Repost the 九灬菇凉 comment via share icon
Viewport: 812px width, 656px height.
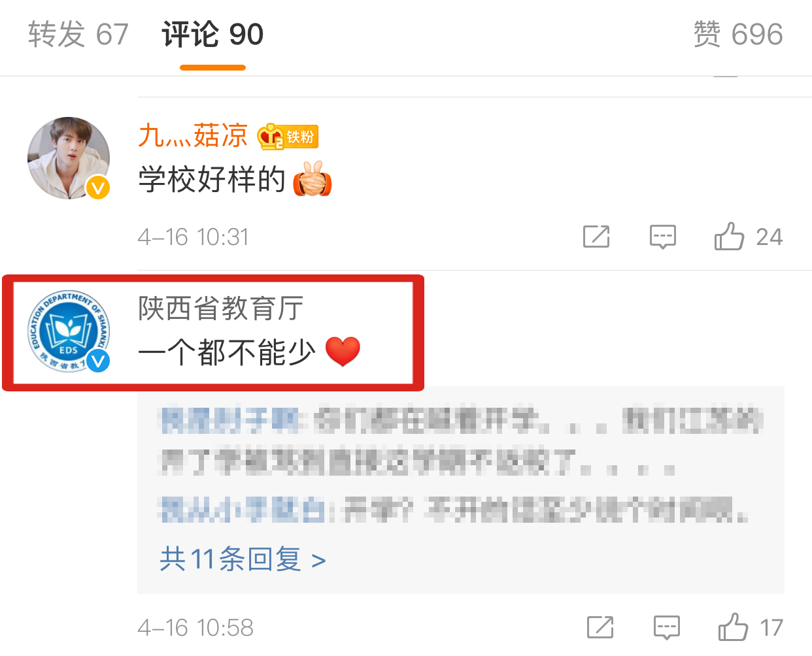596,237
